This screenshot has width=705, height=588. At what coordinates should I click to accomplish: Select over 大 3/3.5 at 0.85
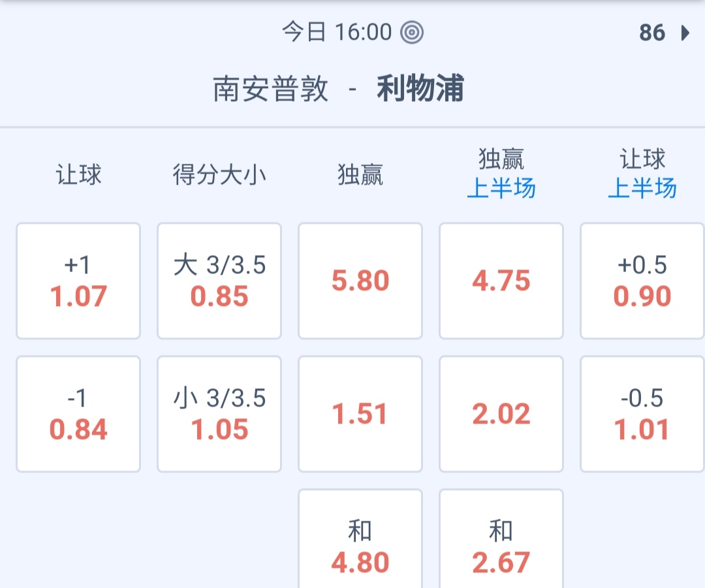[x=219, y=281]
